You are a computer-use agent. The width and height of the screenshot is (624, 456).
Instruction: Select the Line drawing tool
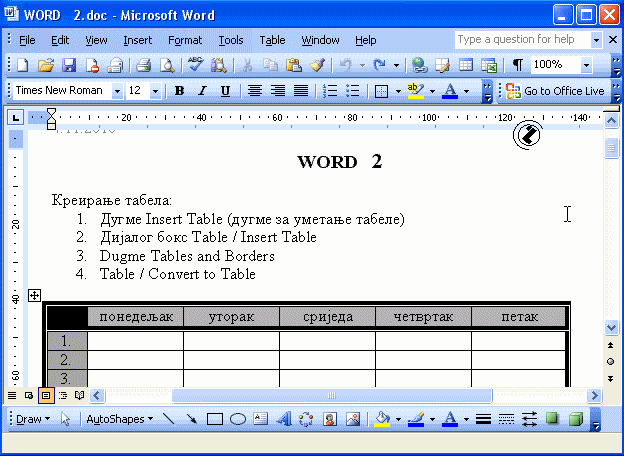point(169,419)
